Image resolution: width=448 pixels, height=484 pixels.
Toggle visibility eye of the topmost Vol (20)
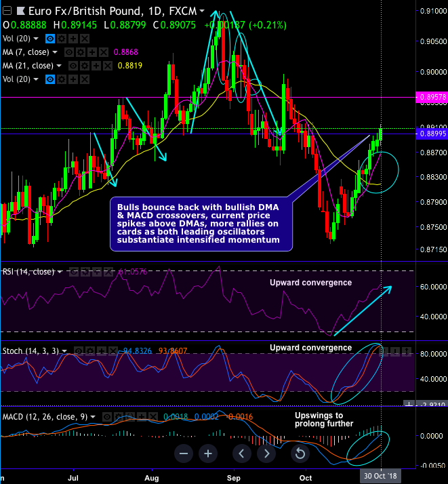pyautogui.click(x=50, y=39)
